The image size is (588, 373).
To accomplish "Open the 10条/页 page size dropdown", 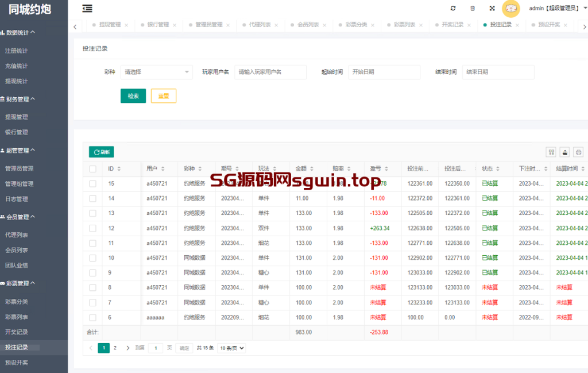I will (x=231, y=348).
